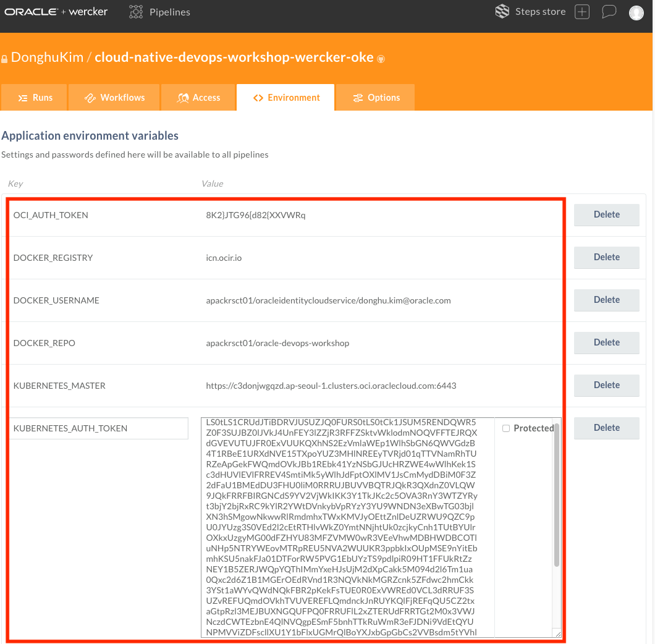Click the DOCKER_REPO key text

coord(44,343)
